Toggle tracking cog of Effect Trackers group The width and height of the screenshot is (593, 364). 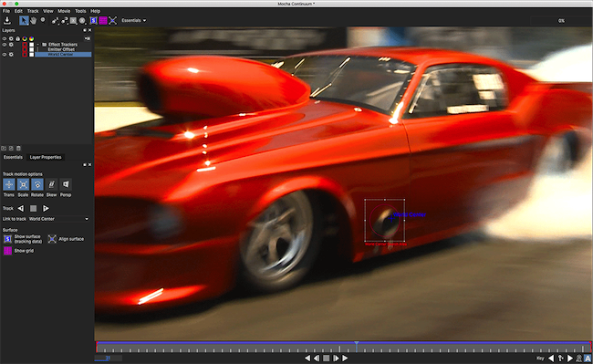11,45
